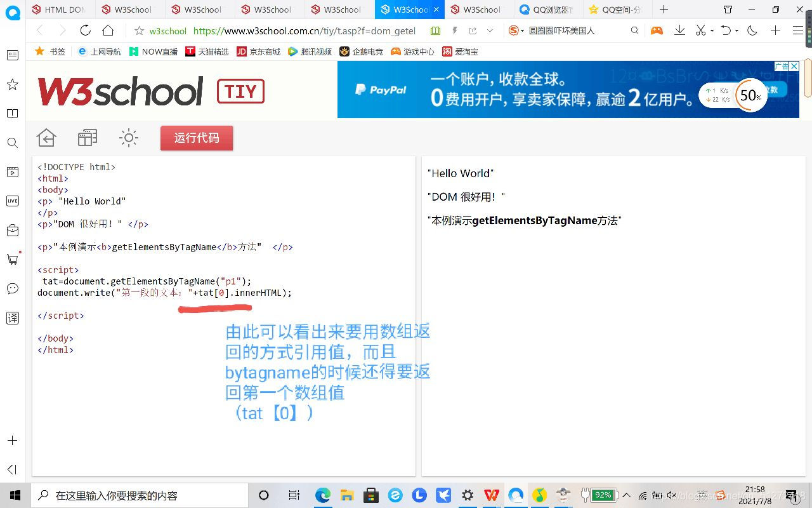Click the W3school logo

click(121, 91)
